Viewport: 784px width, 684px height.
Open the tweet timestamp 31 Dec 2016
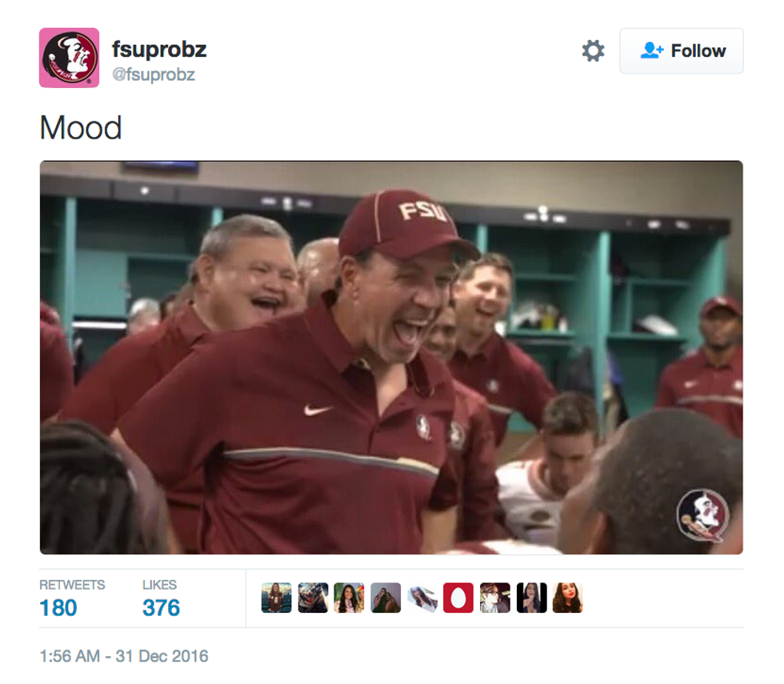(123, 656)
